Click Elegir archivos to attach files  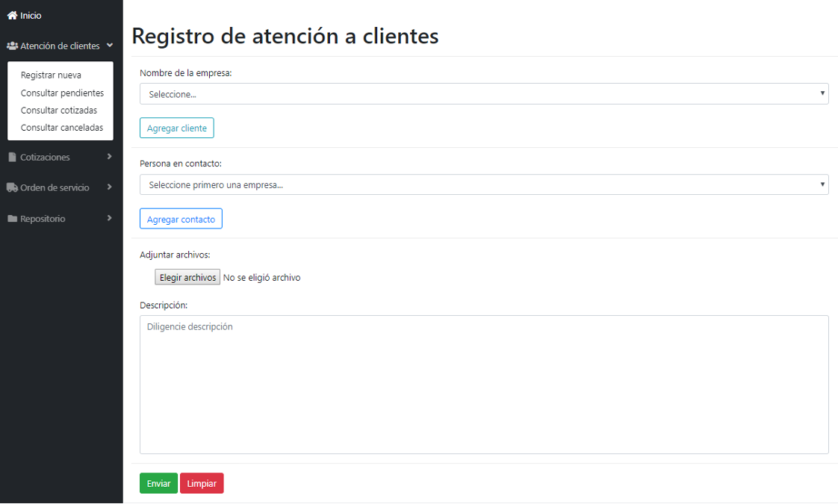click(187, 278)
